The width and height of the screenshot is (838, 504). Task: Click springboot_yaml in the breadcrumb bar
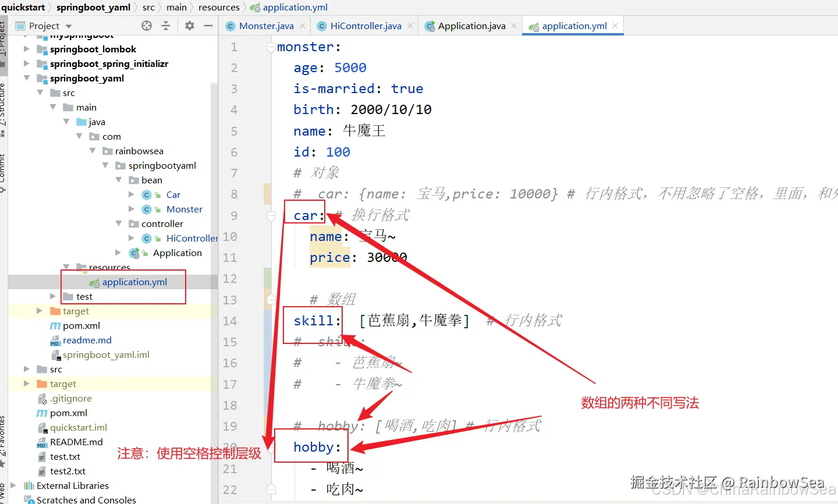tap(93, 7)
